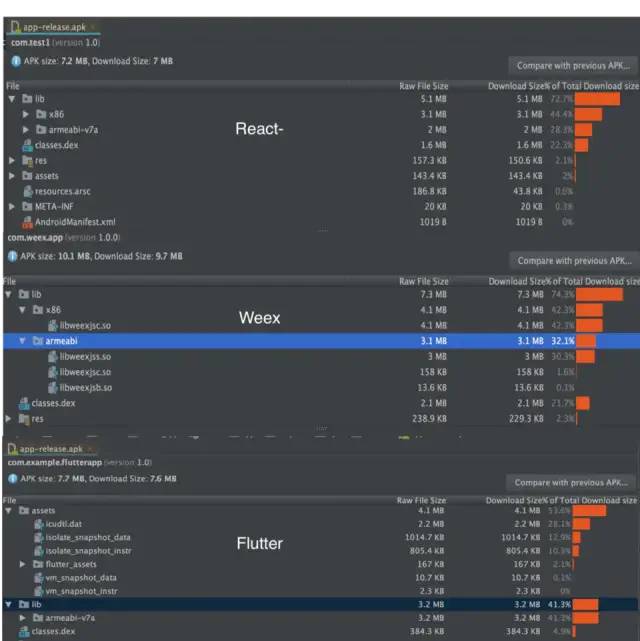
Task: Click the isolate_snapshot_data file icon
Action: click(x=39, y=537)
